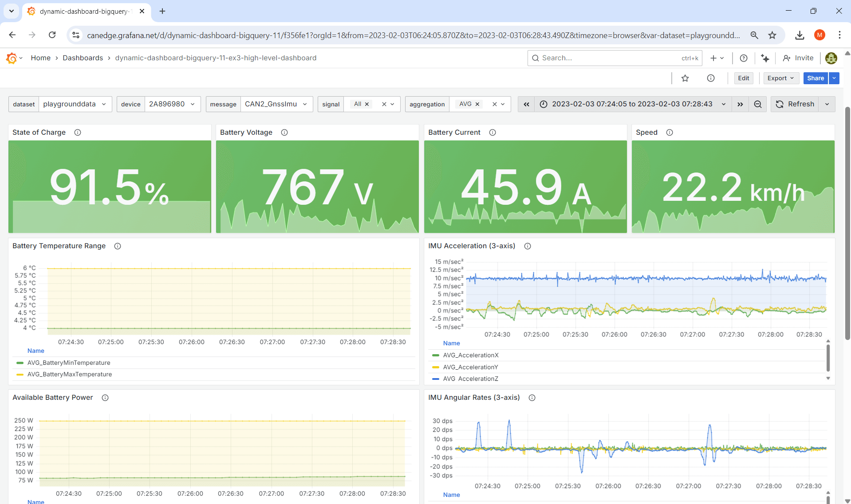This screenshot has height=504, width=851.
Task: Open the Grafana Assistant sparkle icon
Action: click(765, 58)
